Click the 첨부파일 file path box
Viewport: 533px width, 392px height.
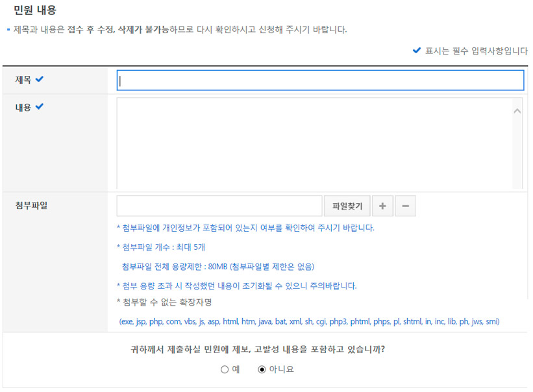219,206
